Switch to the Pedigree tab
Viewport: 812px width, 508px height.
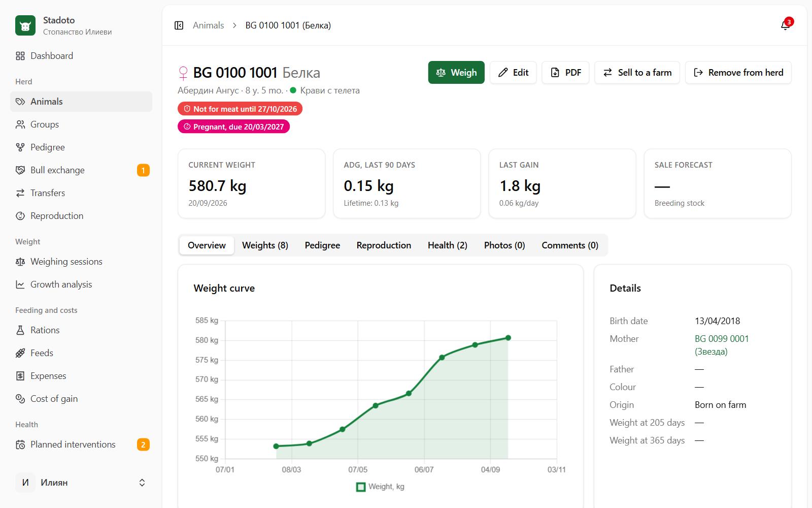322,245
